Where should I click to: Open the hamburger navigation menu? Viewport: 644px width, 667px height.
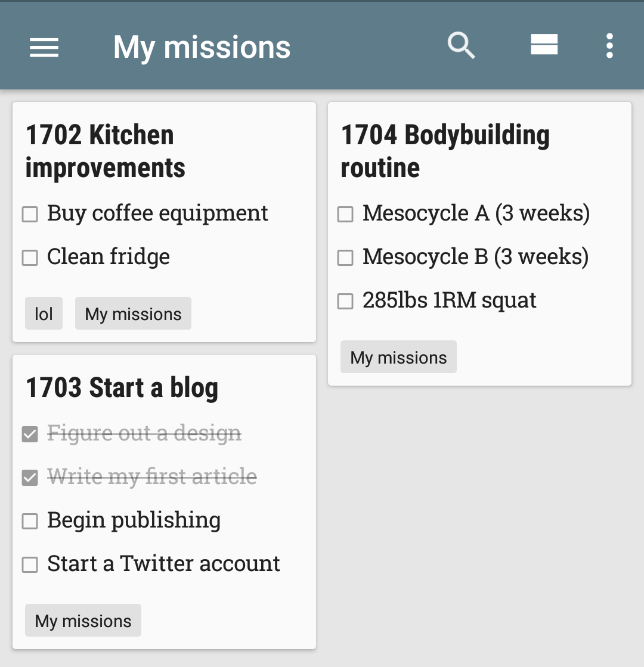click(44, 47)
